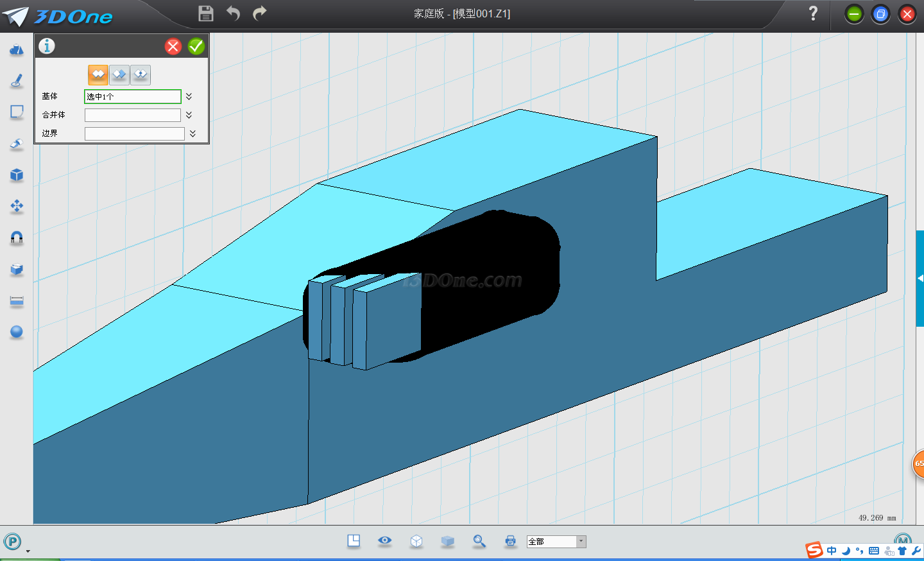Cancel the operation with red X
924x561 pixels.
coord(173,46)
